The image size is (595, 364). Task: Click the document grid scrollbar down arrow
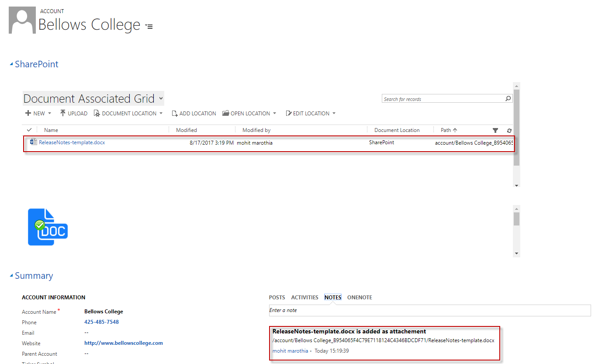(517, 185)
